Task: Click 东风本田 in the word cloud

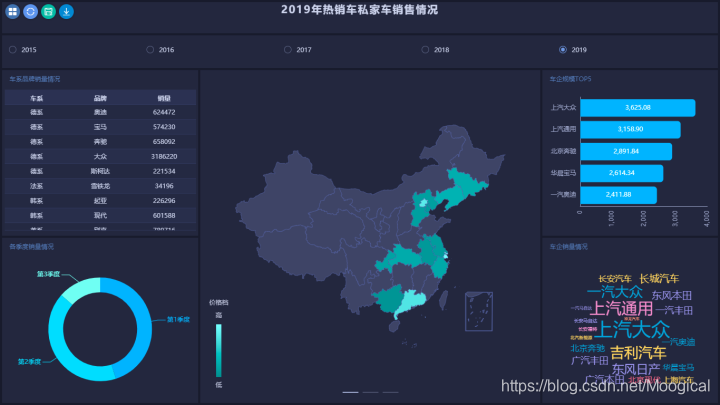Action: pyautogui.click(x=672, y=295)
